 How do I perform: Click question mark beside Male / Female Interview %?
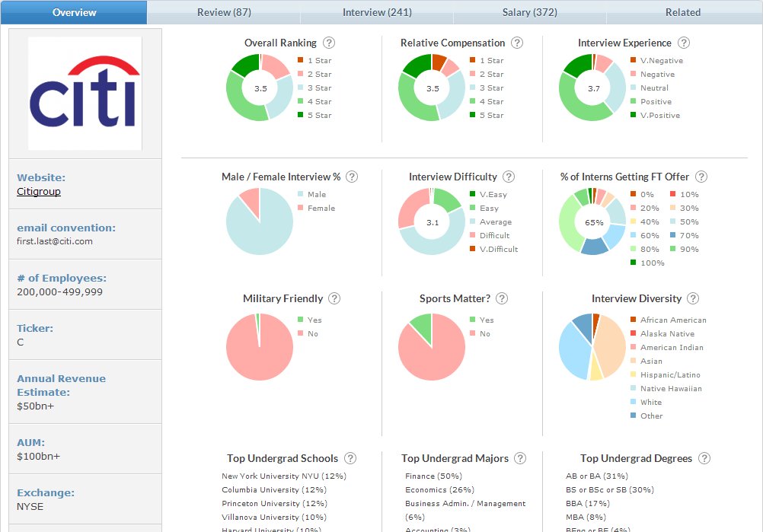352,177
